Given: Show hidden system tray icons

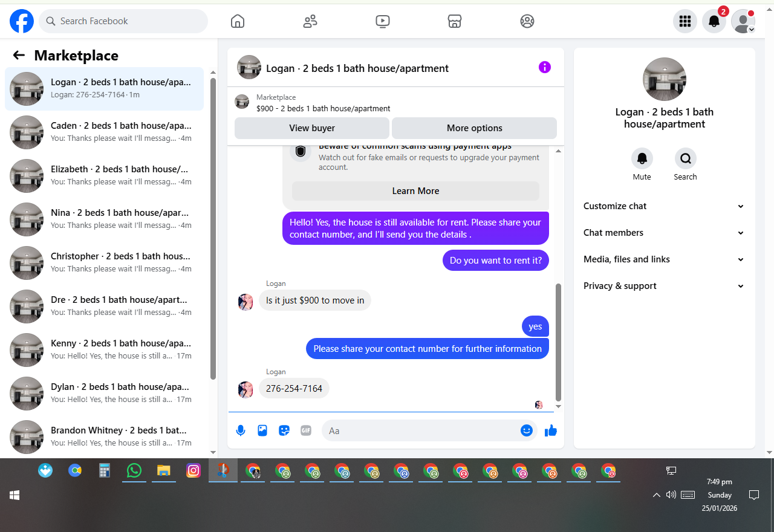Looking at the screenshot, I should (x=656, y=495).
